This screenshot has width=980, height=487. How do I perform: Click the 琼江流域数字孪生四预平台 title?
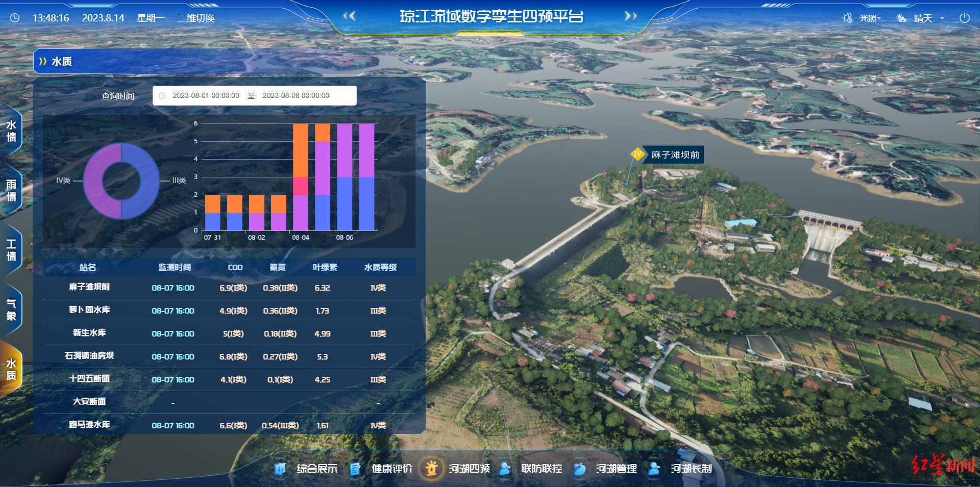[491, 16]
